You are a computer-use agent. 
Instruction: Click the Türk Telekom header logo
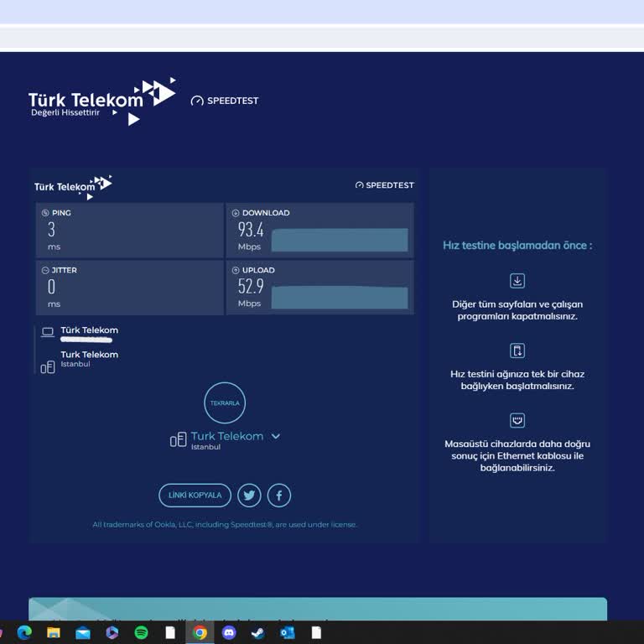click(101, 101)
